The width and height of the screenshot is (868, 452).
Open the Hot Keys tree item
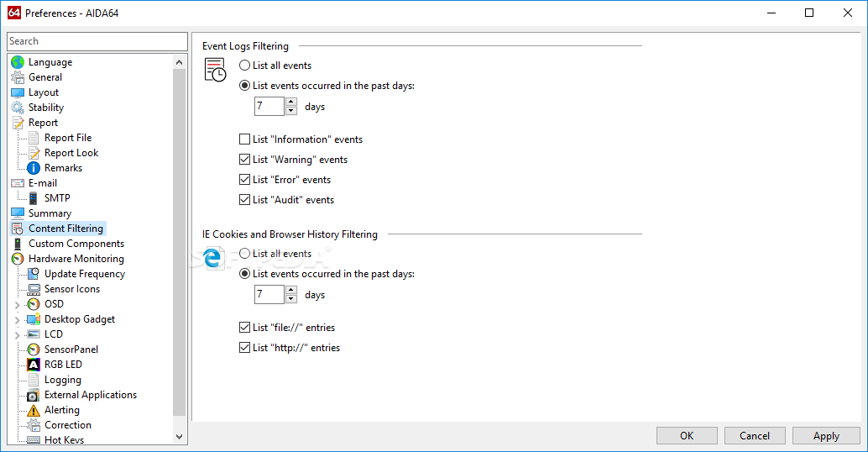pos(64,439)
